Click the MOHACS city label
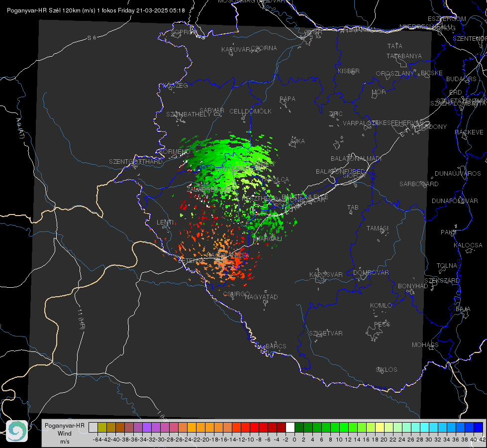 (425, 345)
